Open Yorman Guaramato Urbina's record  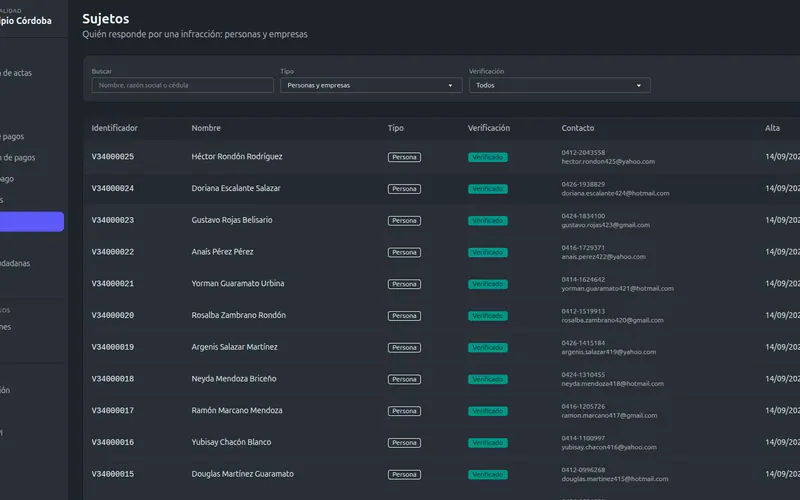coord(238,283)
